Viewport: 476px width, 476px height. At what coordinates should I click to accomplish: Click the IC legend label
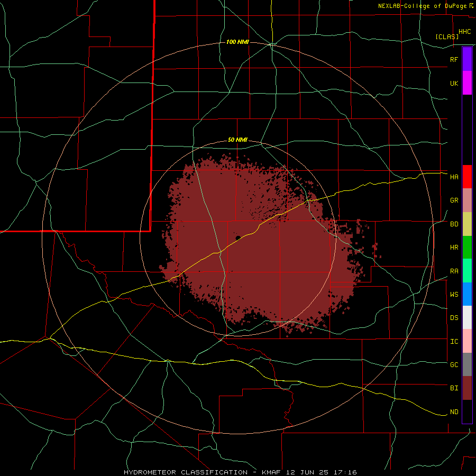point(454,342)
